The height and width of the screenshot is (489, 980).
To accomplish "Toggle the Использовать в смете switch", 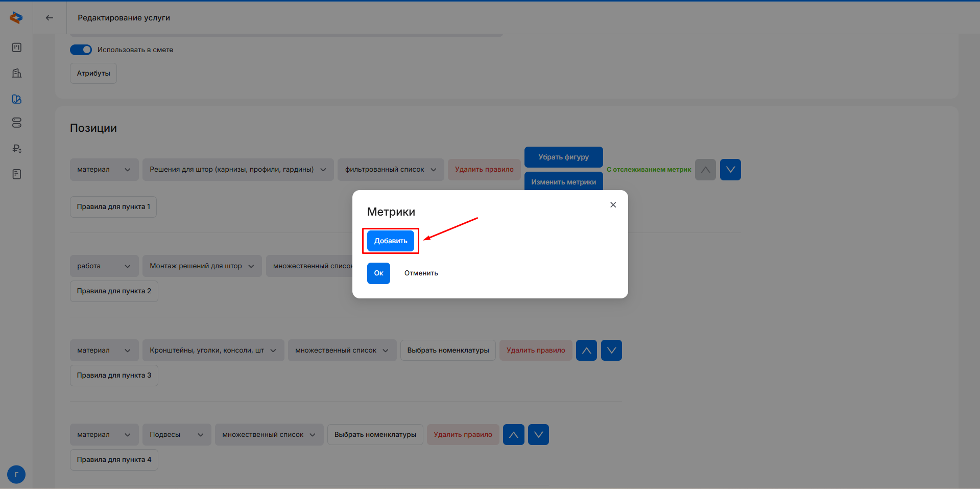I will coord(81,50).
